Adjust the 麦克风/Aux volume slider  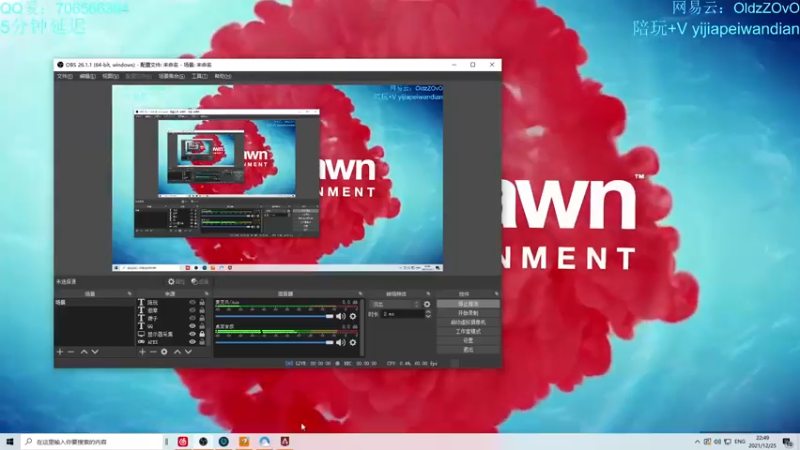click(x=274, y=316)
